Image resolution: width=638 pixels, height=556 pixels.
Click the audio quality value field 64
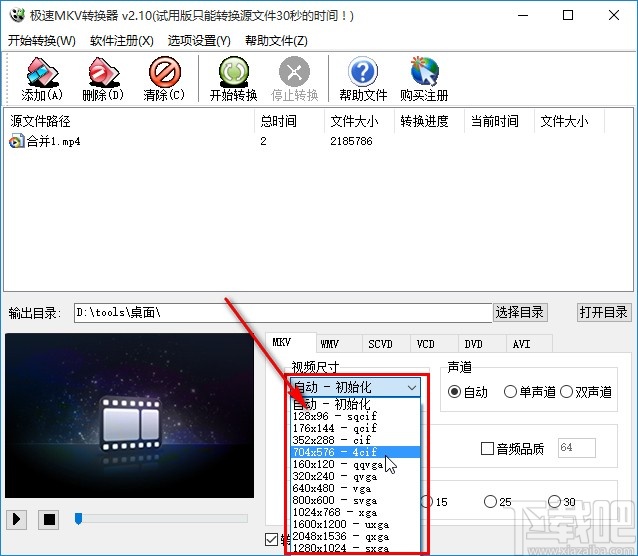(x=577, y=448)
